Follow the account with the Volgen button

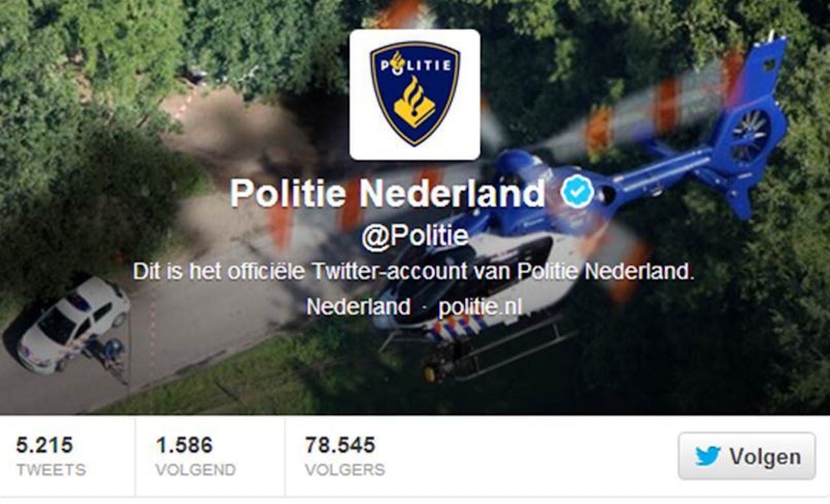(x=747, y=456)
